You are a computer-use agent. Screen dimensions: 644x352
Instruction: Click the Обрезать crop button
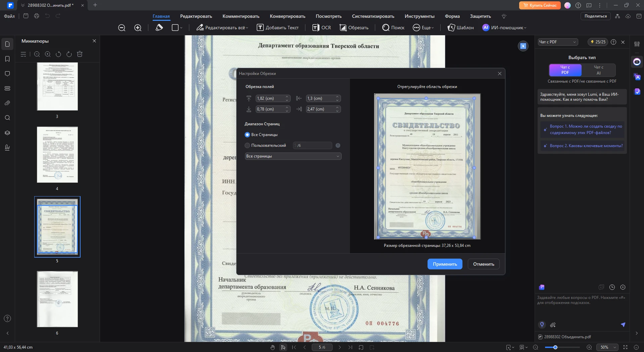tap(354, 28)
